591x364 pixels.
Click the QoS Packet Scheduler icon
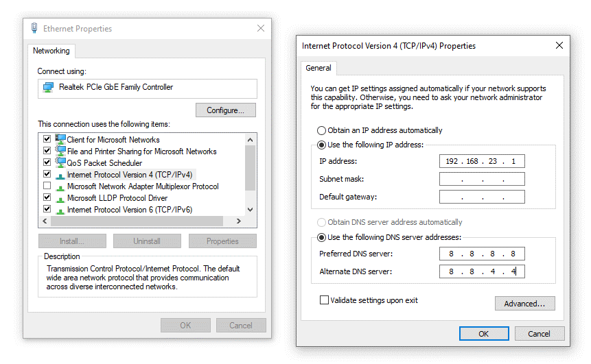[60, 163]
